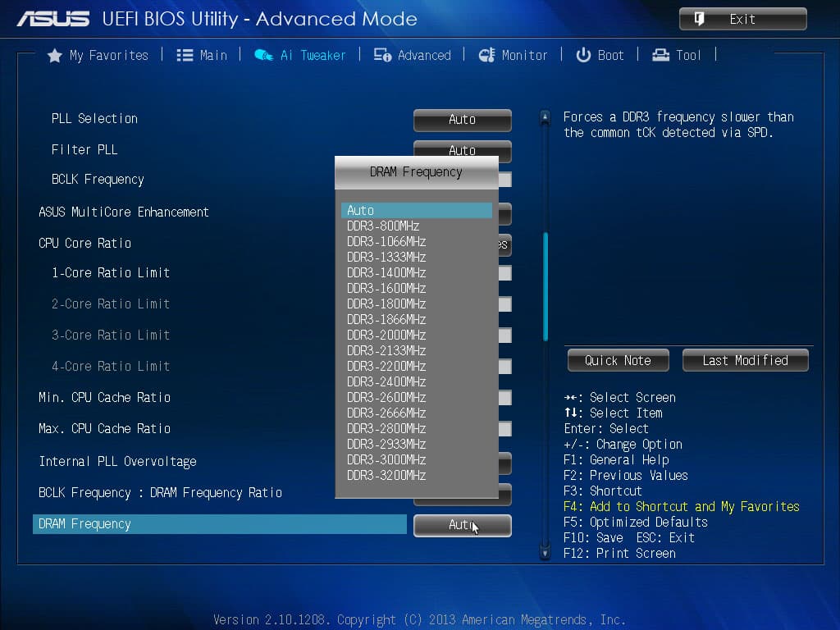Click the Ai Tweaker icon
The image size is (840, 630).
(x=263, y=55)
